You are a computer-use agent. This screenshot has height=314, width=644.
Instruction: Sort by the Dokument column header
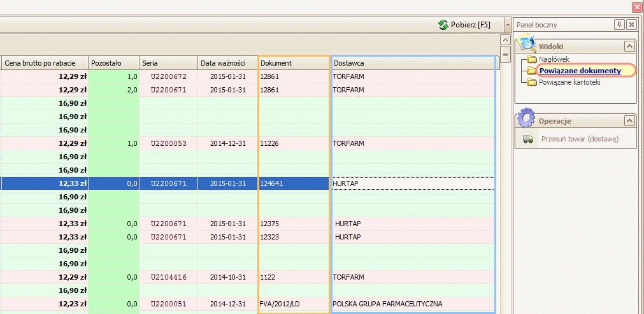click(x=293, y=63)
